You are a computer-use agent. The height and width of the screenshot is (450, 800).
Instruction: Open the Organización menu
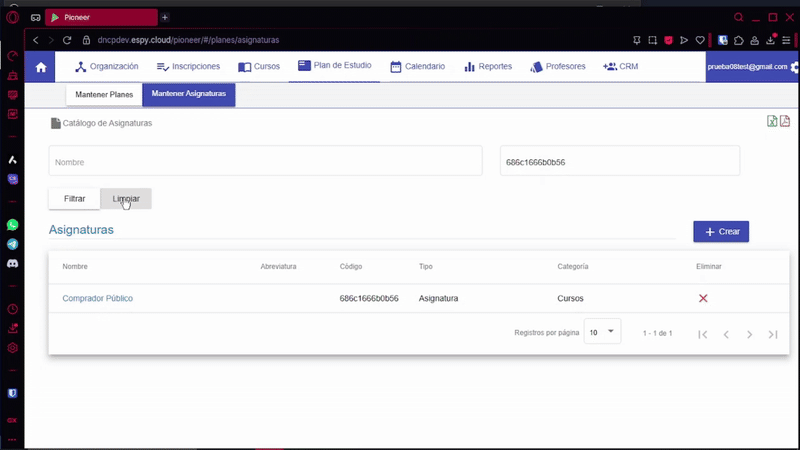tap(107, 66)
